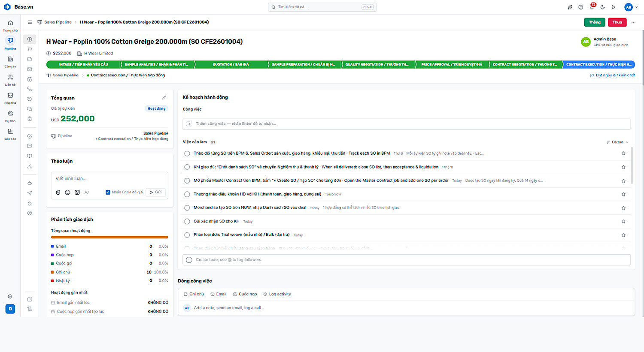Tick the 'Thương thảo điều khoản HĐ' task

(x=187, y=194)
